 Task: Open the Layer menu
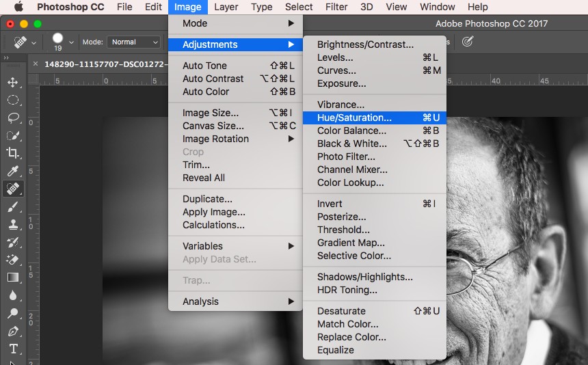pyautogui.click(x=226, y=7)
